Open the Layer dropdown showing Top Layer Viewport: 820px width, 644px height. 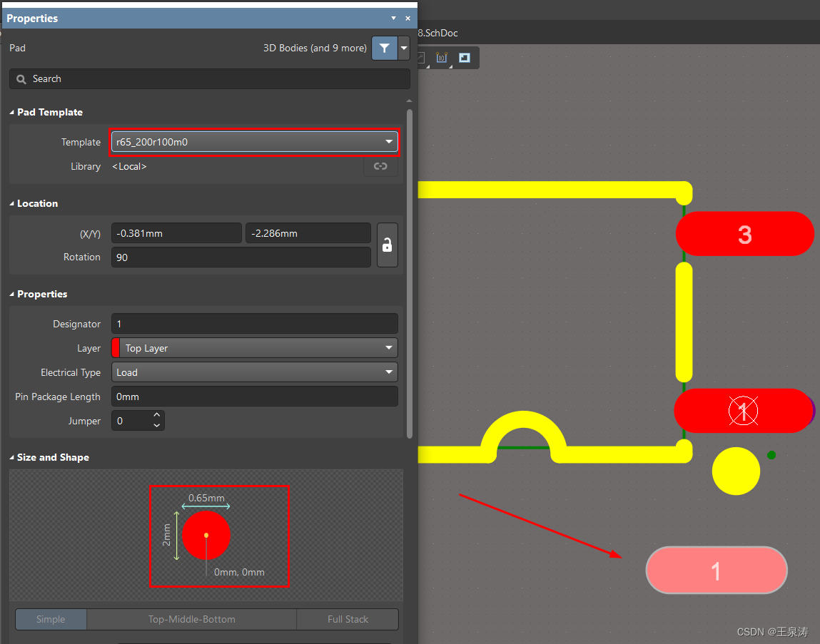[x=255, y=348]
